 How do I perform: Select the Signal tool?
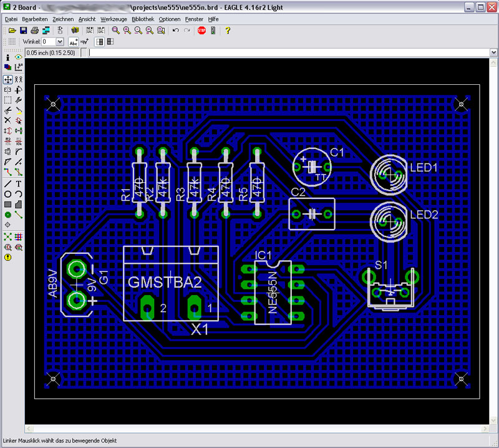[x=19, y=215]
